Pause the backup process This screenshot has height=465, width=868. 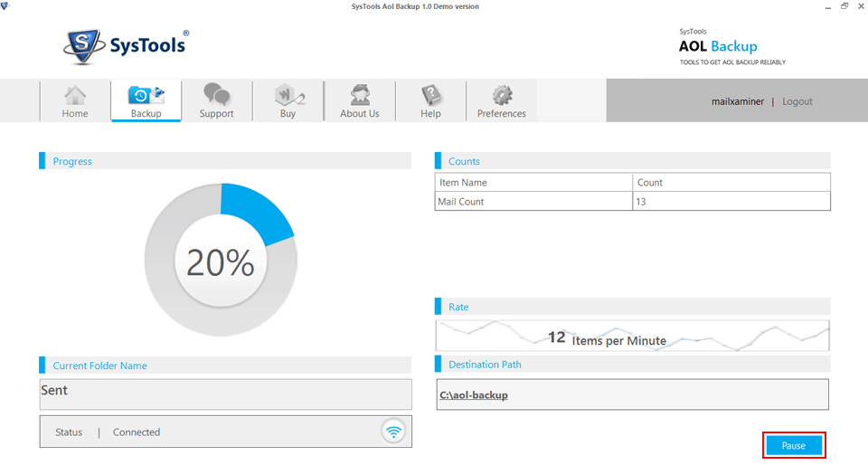[x=794, y=446]
